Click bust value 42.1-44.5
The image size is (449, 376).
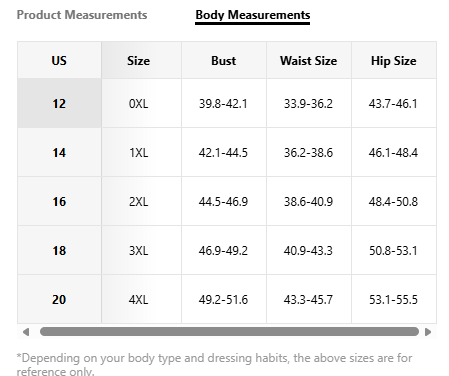point(224,152)
